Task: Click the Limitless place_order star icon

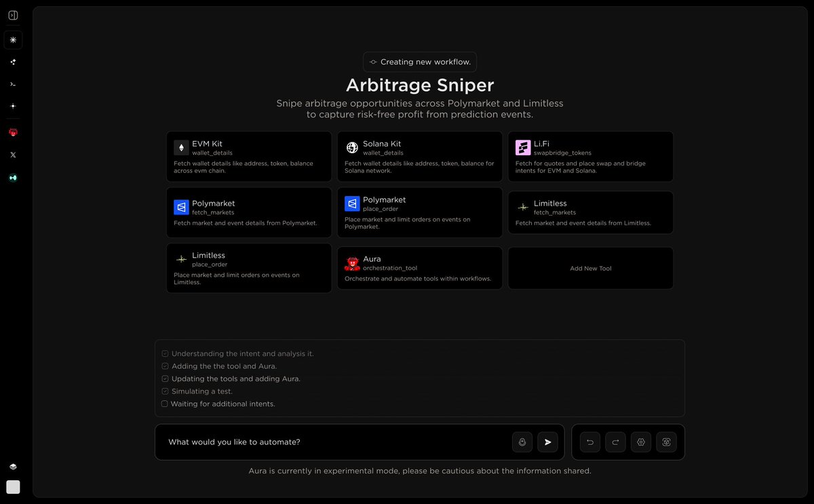Action: tap(181, 259)
